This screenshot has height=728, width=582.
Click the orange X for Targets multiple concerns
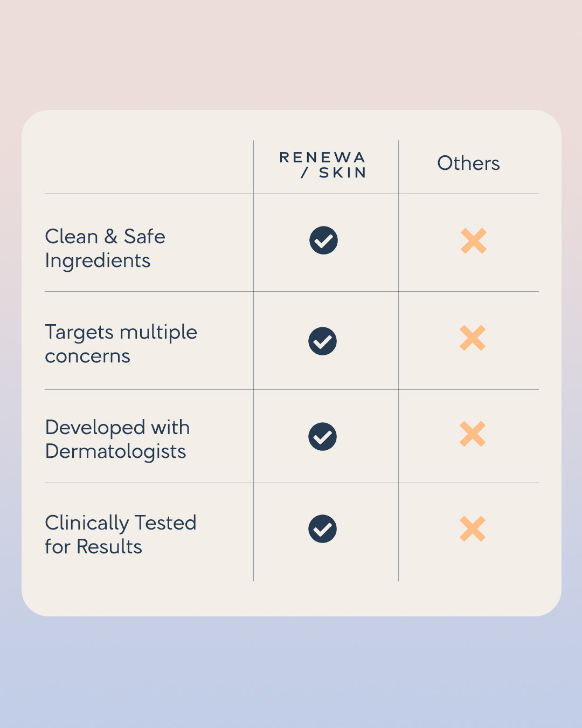tap(473, 339)
